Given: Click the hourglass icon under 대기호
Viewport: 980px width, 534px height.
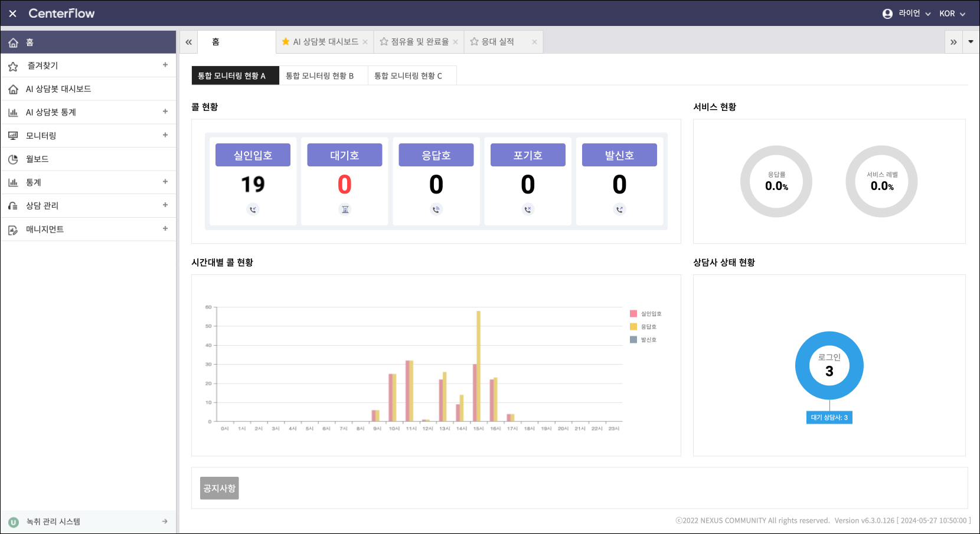Looking at the screenshot, I should [x=345, y=209].
